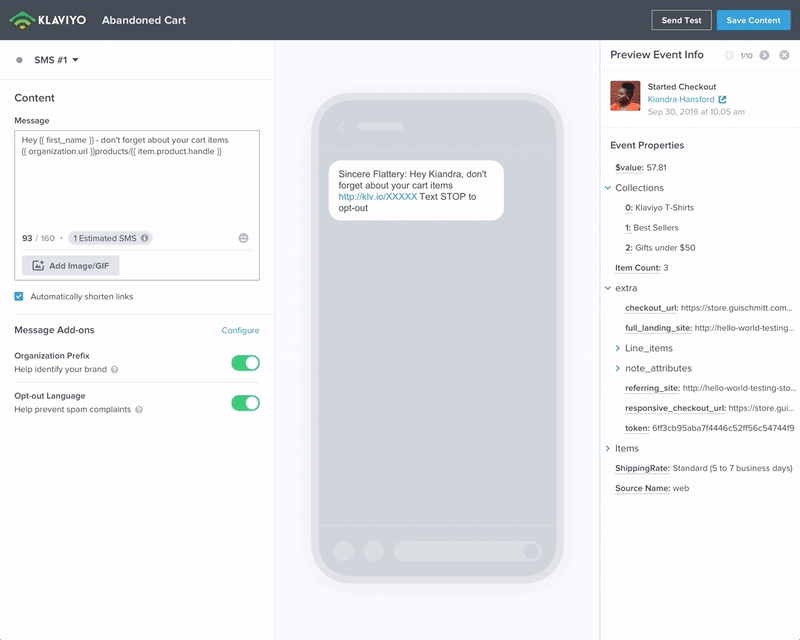Click the SMS #1 status dot
Viewport: 800px width, 640px height.
click(x=19, y=60)
